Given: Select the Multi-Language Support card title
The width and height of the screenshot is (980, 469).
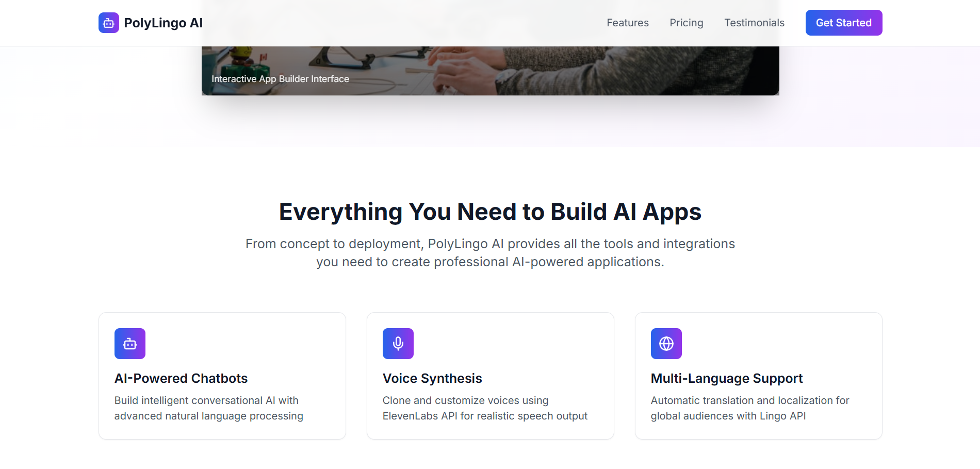Looking at the screenshot, I should (x=727, y=378).
